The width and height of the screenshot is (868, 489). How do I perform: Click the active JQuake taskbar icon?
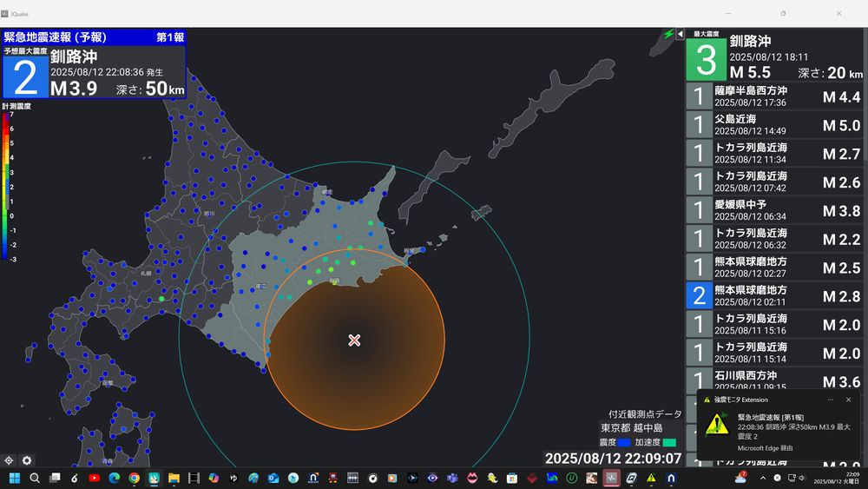click(611, 478)
